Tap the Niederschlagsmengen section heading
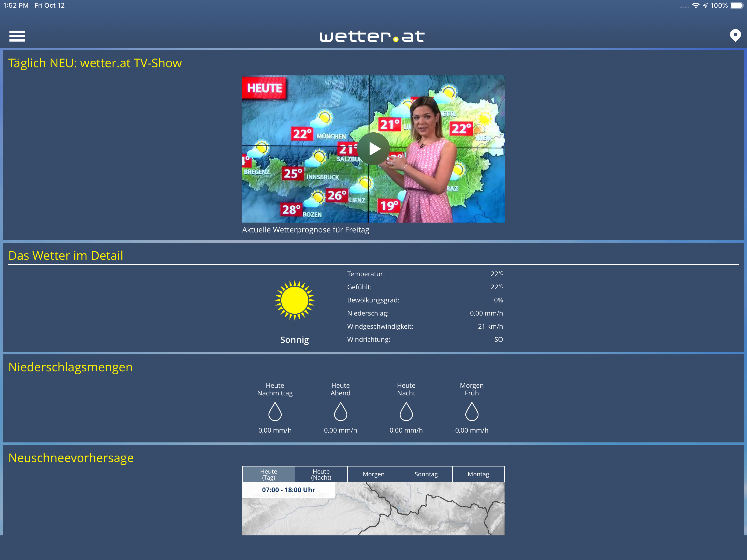Screen dimensions: 747x560 pos(70,367)
